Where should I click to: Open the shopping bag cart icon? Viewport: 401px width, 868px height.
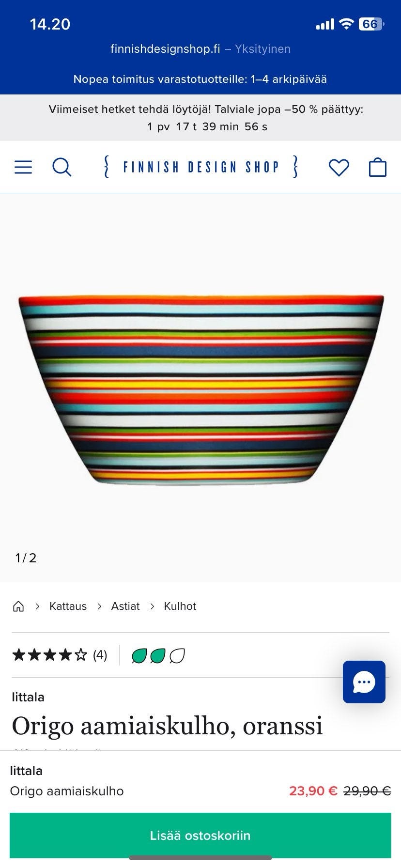coord(378,167)
